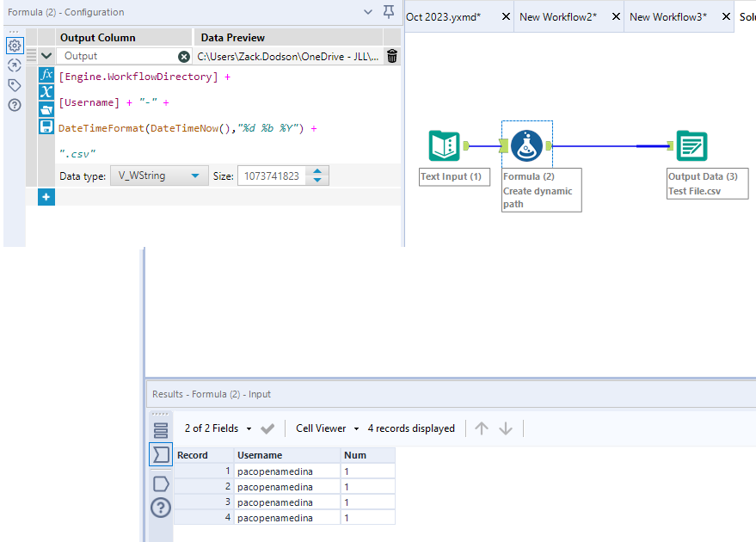The image size is (756, 542).
Task: Open the functions (fx) list in formula editor
Action: 46,75
